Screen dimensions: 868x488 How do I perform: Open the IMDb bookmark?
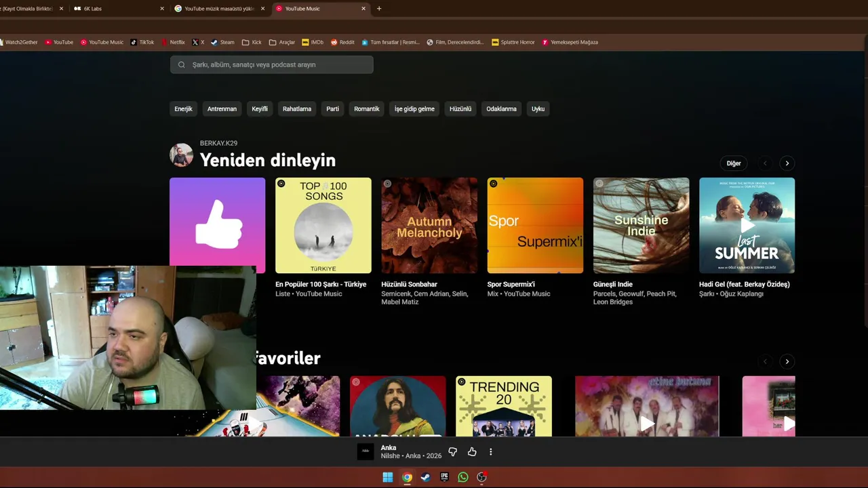pos(313,42)
